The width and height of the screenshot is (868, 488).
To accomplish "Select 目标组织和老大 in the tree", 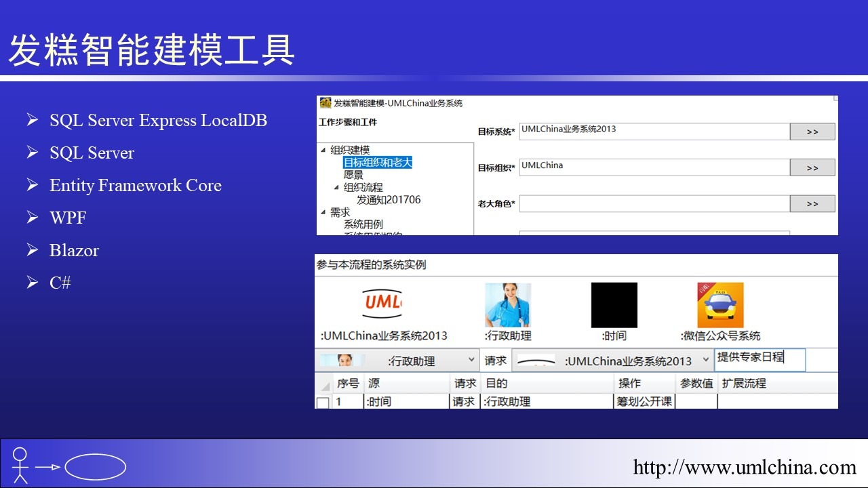I will (x=378, y=163).
